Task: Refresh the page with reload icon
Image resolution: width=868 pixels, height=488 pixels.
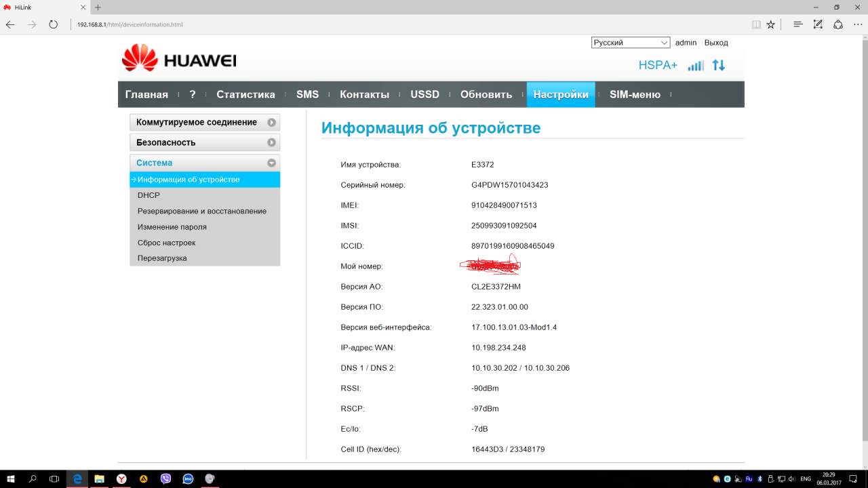Action: [x=54, y=24]
